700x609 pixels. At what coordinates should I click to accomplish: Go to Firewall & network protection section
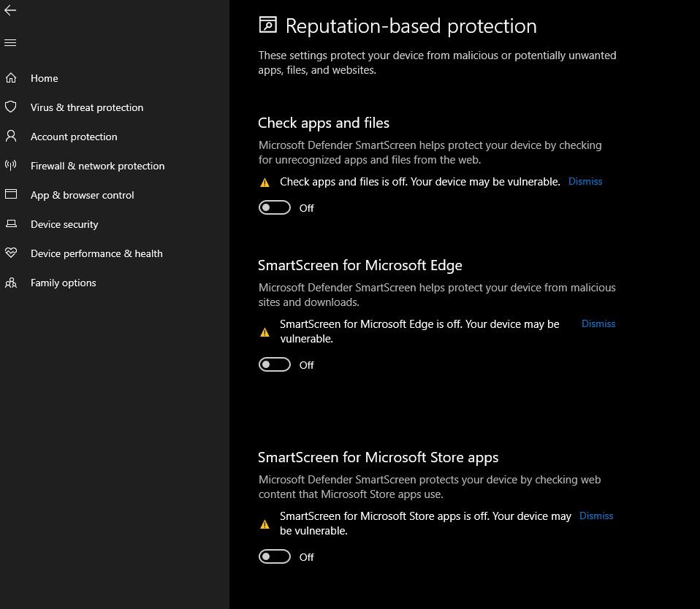pos(97,166)
